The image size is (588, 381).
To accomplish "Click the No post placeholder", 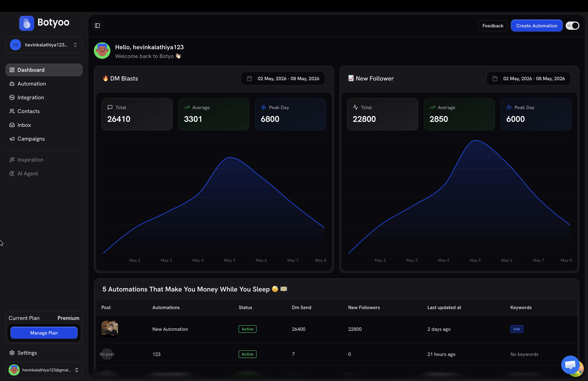I will [107, 354].
